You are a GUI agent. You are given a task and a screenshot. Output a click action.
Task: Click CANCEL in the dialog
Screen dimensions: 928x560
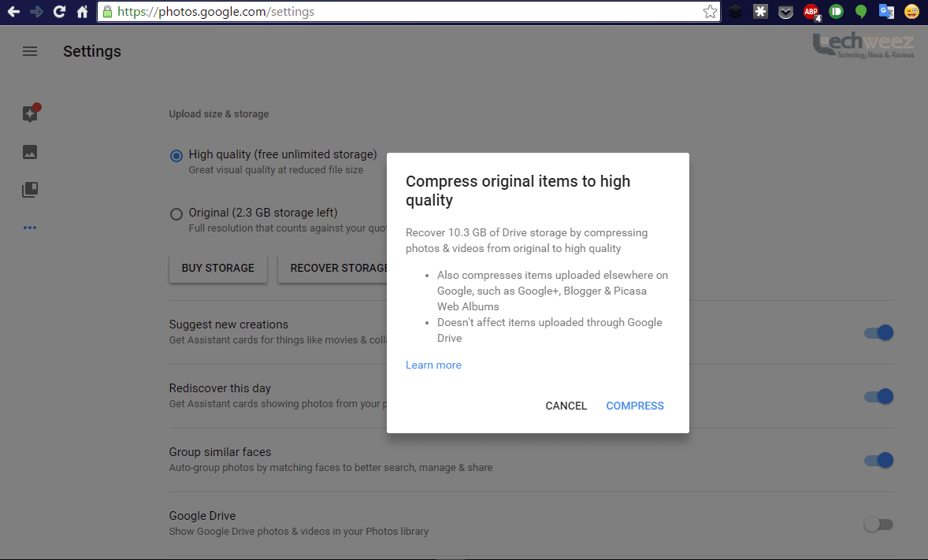[566, 406]
